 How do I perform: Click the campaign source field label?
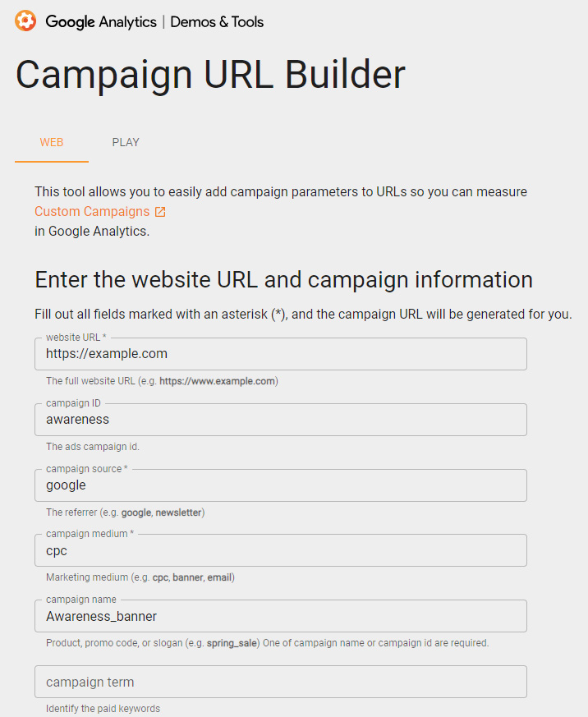(x=86, y=469)
